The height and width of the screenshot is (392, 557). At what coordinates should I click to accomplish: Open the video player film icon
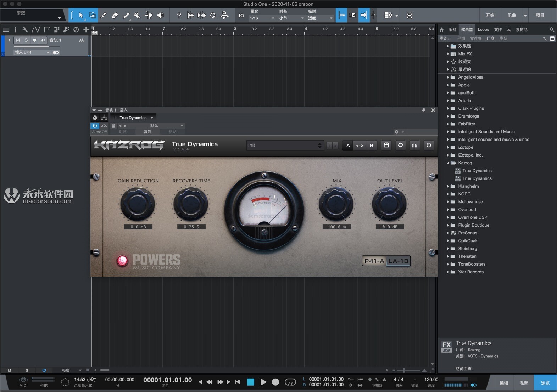tap(410, 15)
